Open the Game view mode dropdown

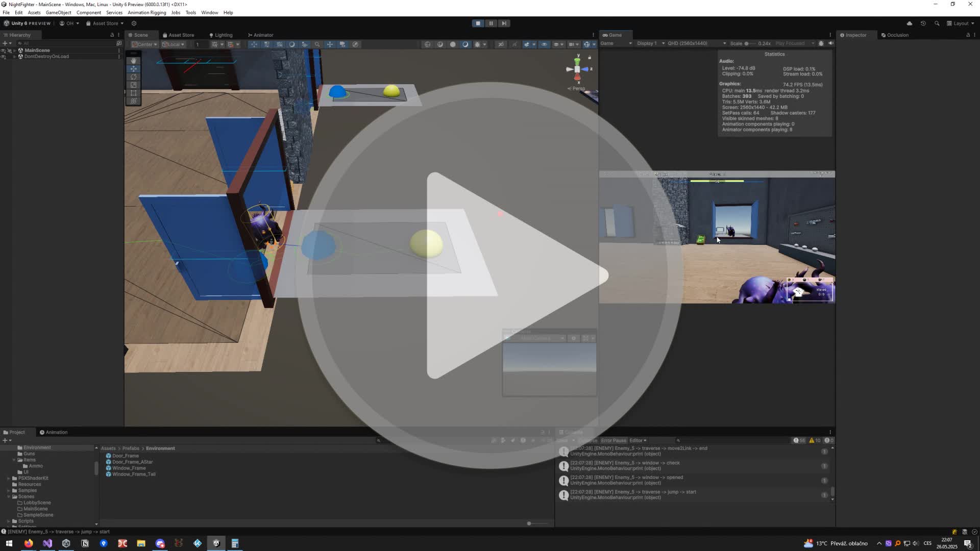click(x=616, y=43)
